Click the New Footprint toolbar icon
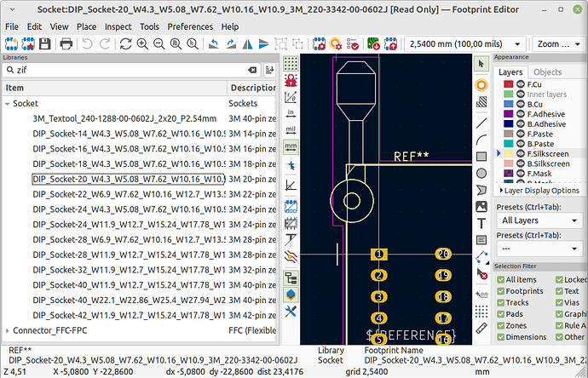588x378 pixels. tap(11, 43)
